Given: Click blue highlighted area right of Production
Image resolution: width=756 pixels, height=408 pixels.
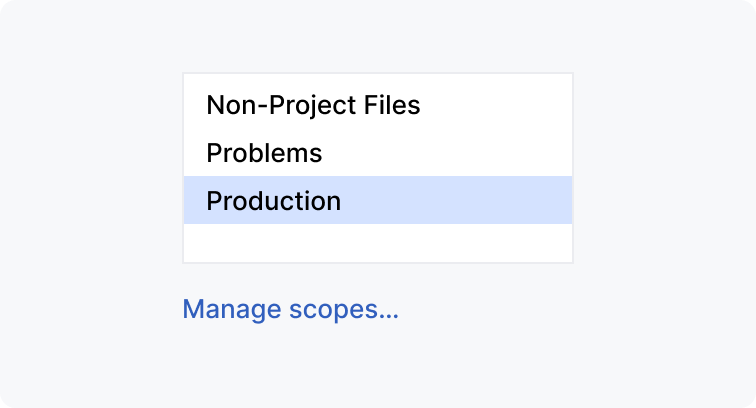Looking at the screenshot, I should [x=460, y=200].
